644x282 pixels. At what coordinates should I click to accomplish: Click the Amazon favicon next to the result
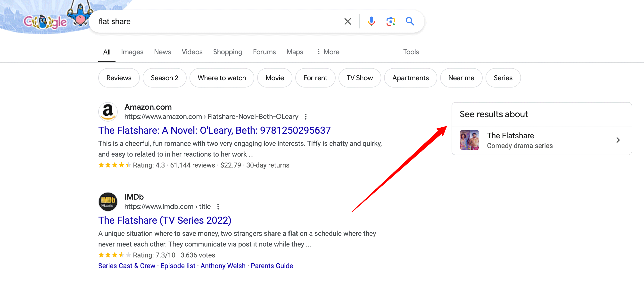coord(108,112)
